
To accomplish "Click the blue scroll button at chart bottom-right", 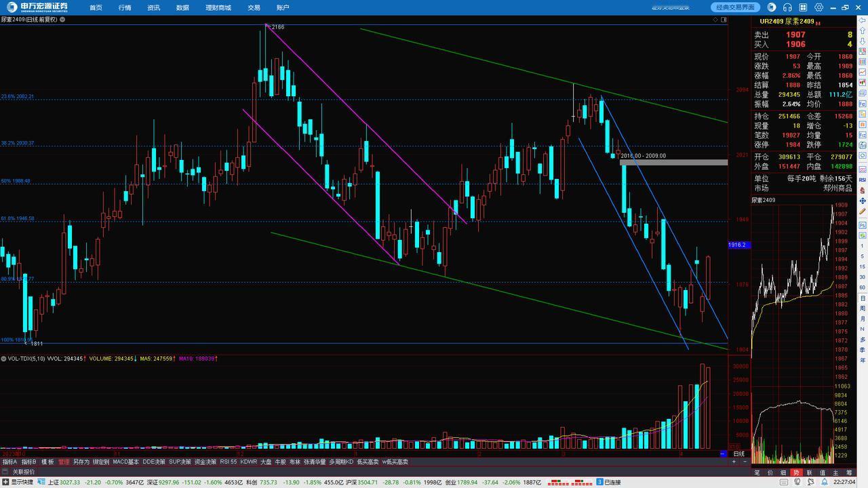I will pyautogui.click(x=723, y=453).
